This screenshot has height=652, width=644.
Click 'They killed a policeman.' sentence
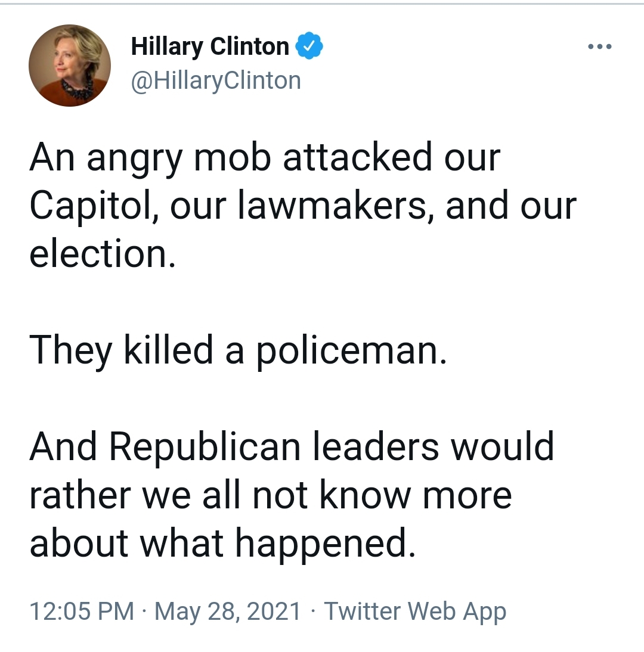[238, 350]
